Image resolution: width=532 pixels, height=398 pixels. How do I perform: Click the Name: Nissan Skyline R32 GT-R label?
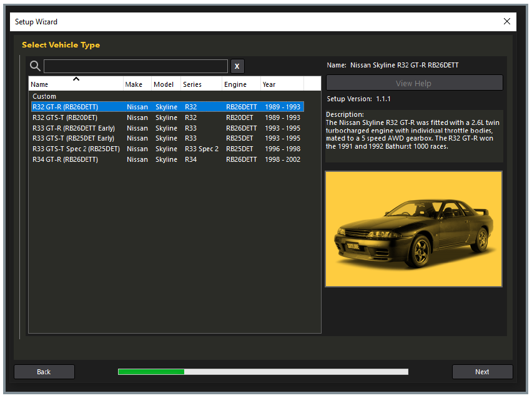click(x=393, y=65)
